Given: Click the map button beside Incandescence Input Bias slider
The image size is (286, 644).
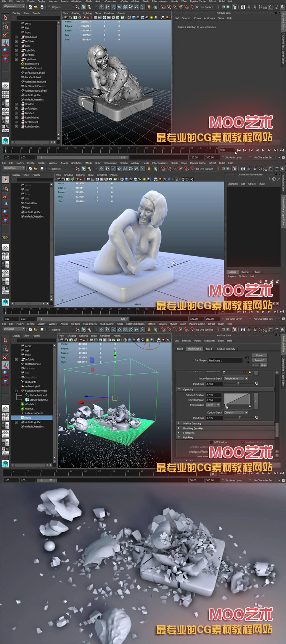Looking at the screenshot, I should pos(256,383).
